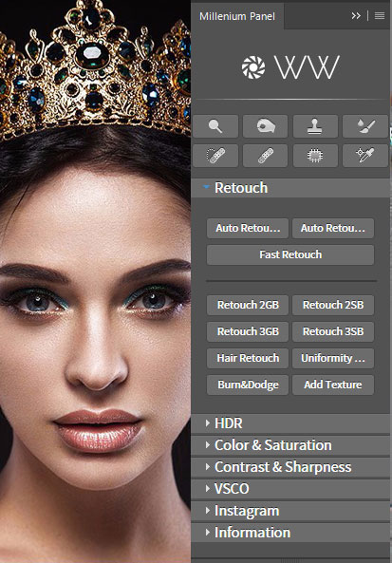Select the Patch tool icon
Image resolution: width=392 pixels, height=563 pixels.
click(x=315, y=156)
